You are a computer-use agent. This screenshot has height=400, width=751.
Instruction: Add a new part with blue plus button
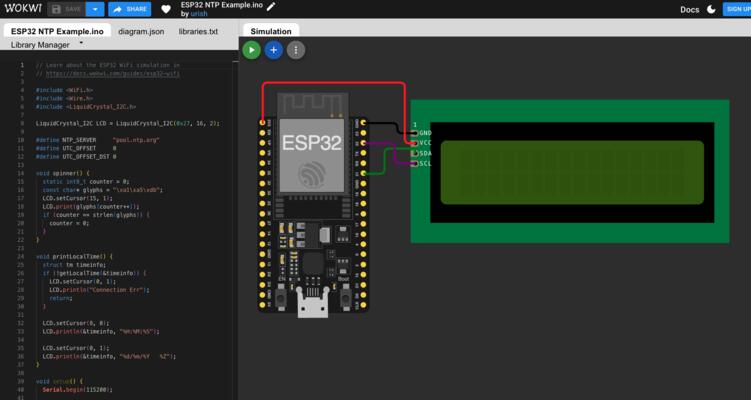click(273, 50)
